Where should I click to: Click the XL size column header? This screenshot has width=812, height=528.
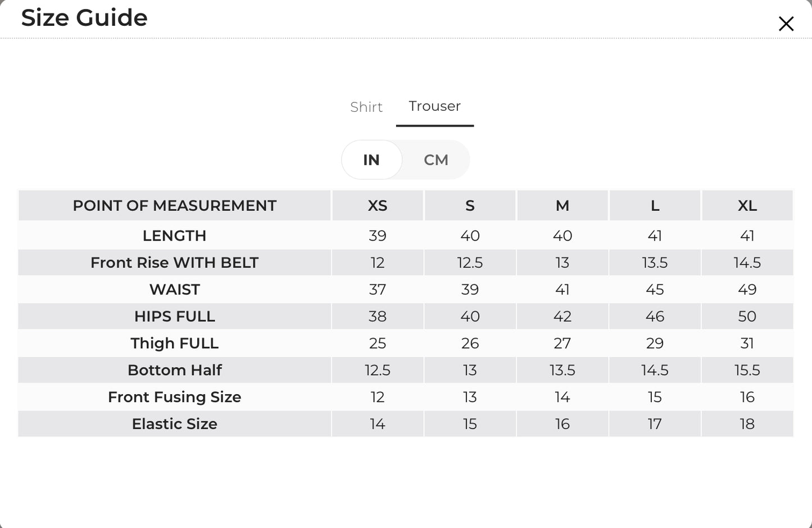point(747,206)
